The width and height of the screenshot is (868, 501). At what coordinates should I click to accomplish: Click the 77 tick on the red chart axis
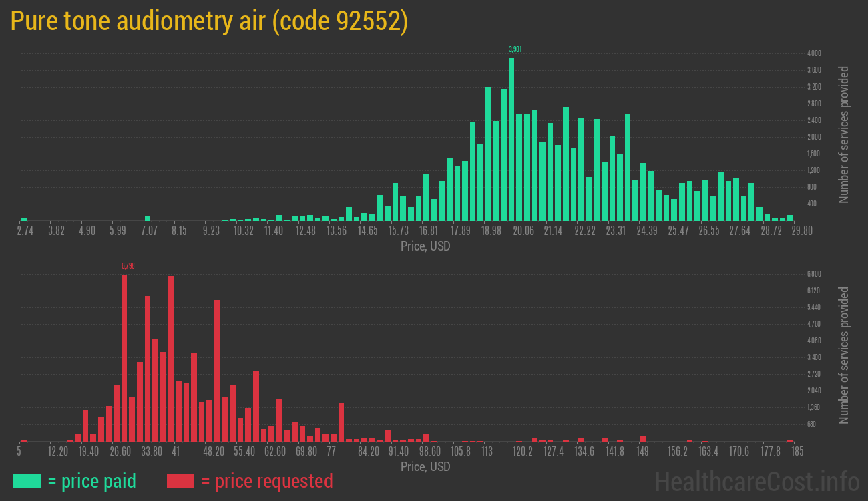(x=331, y=452)
